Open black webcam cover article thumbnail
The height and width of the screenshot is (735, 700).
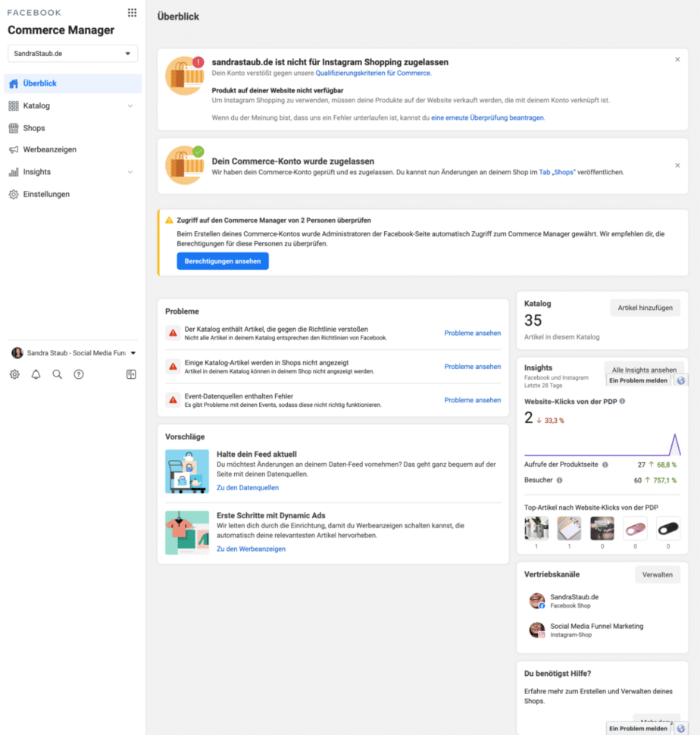click(668, 528)
